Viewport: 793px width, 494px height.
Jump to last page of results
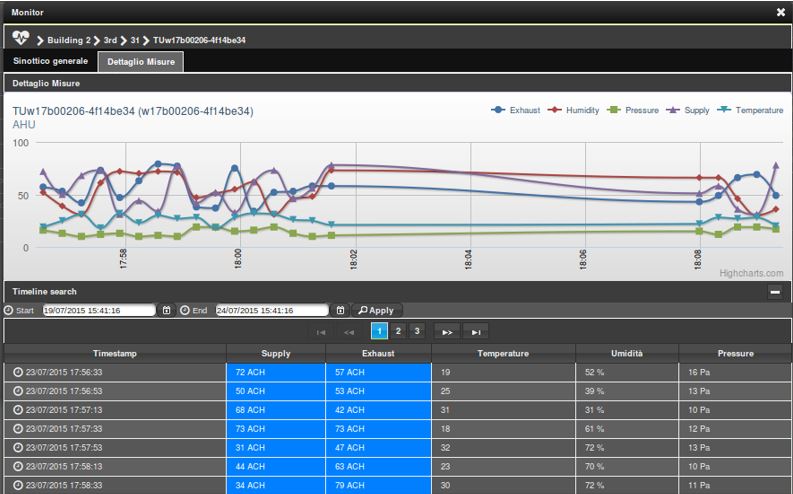tap(476, 332)
